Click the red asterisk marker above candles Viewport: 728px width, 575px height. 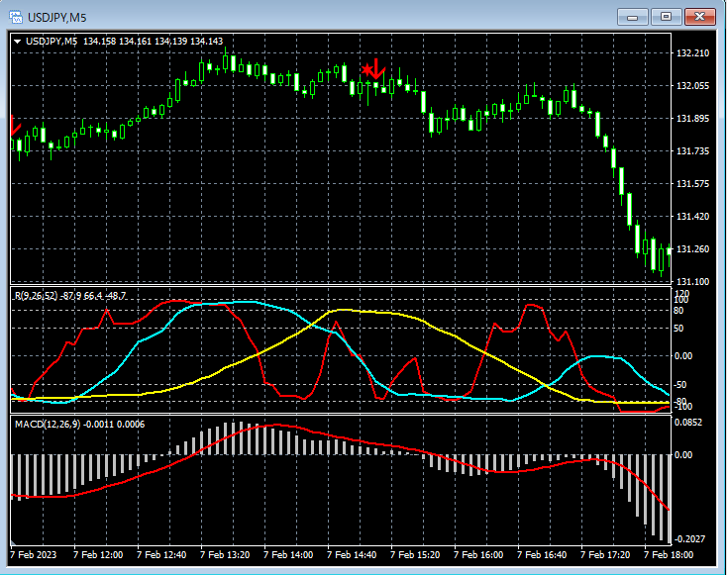(366, 69)
